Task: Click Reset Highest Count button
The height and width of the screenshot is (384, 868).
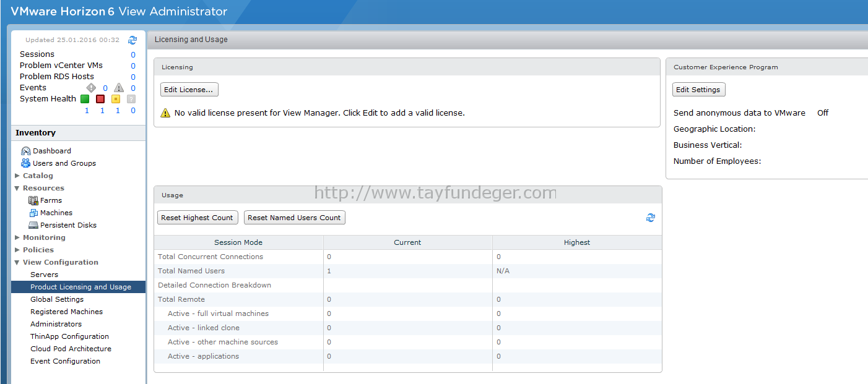Action: pos(197,218)
